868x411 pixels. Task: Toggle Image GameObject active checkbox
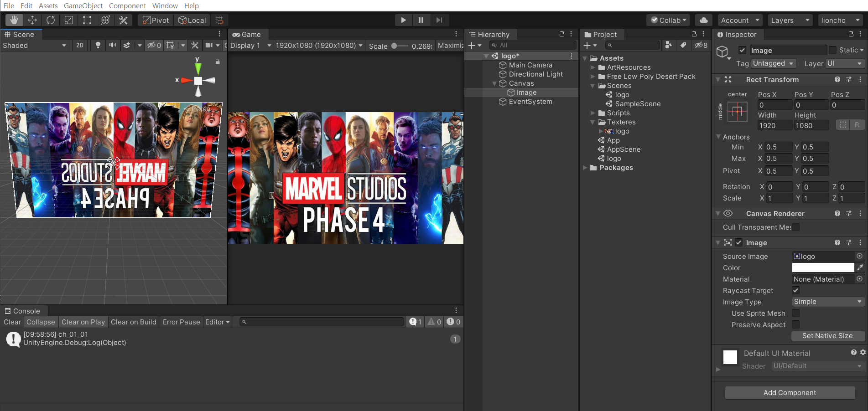(x=742, y=50)
